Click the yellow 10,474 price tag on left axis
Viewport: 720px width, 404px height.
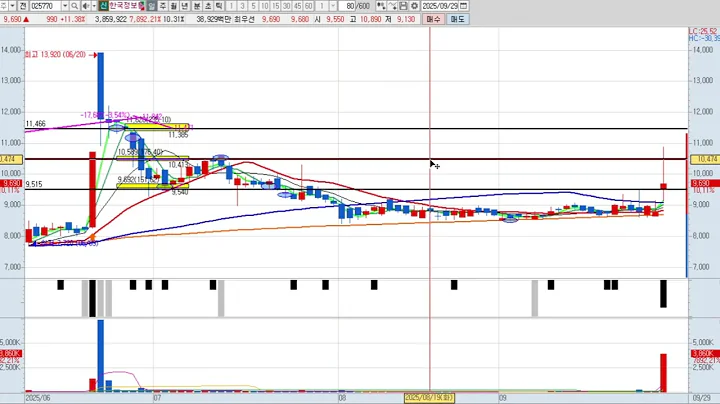click(x=11, y=159)
